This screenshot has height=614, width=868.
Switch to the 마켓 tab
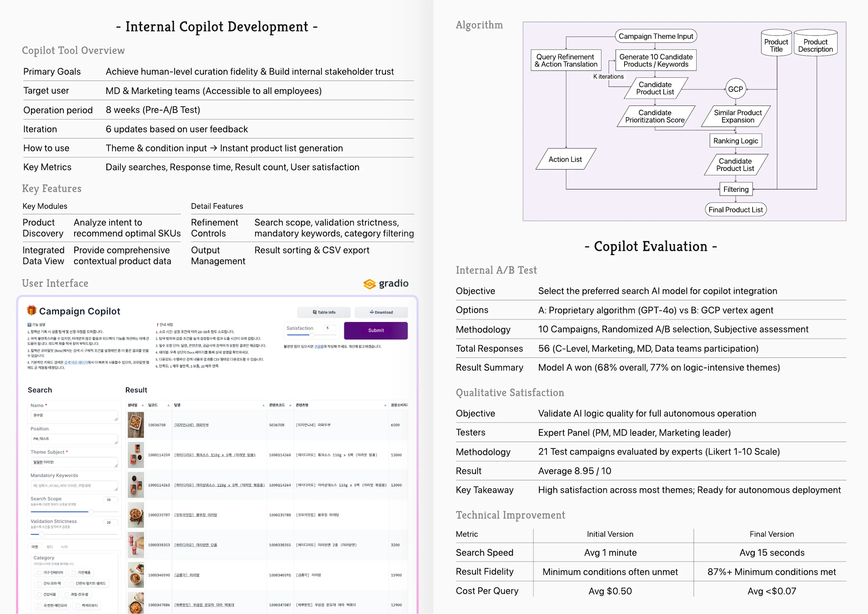pos(35,547)
